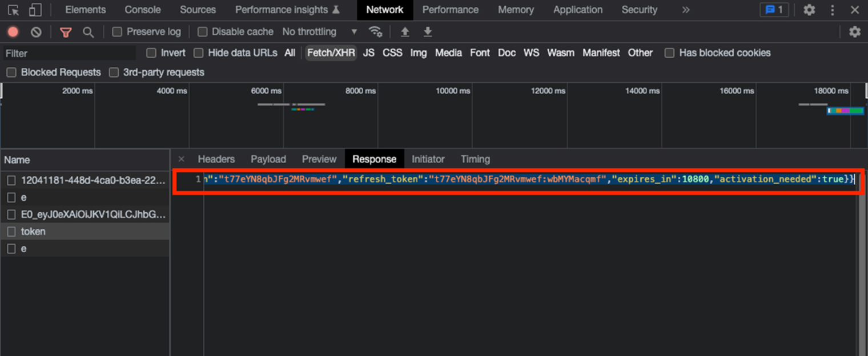Enable the Preserve log checkbox
Screen dimensions: 868x356
pos(117,32)
